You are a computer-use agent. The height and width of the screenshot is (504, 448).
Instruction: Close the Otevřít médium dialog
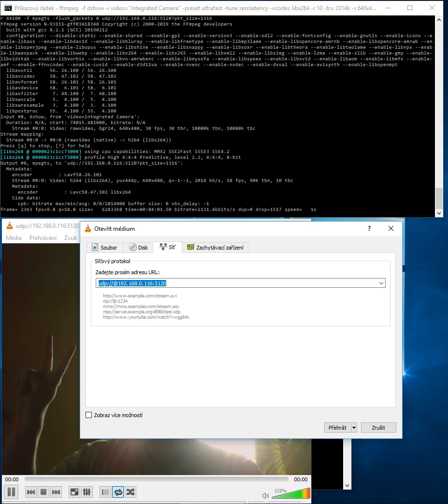point(391,228)
